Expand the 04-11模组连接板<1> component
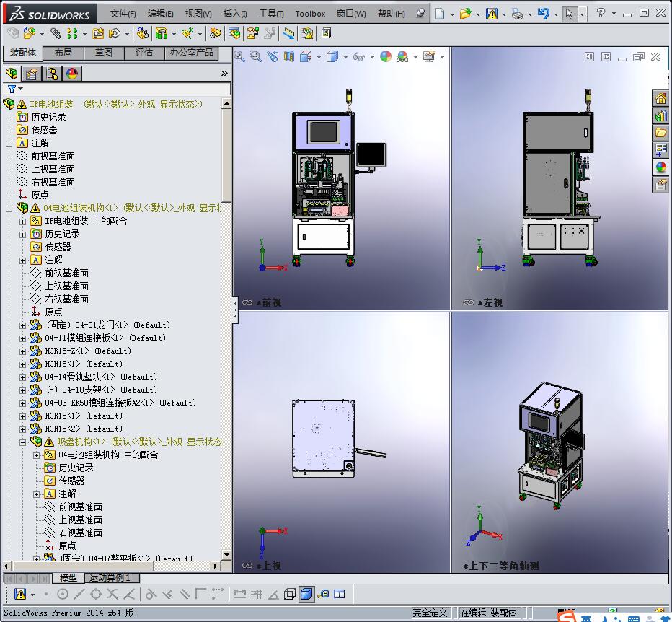 tap(23, 338)
